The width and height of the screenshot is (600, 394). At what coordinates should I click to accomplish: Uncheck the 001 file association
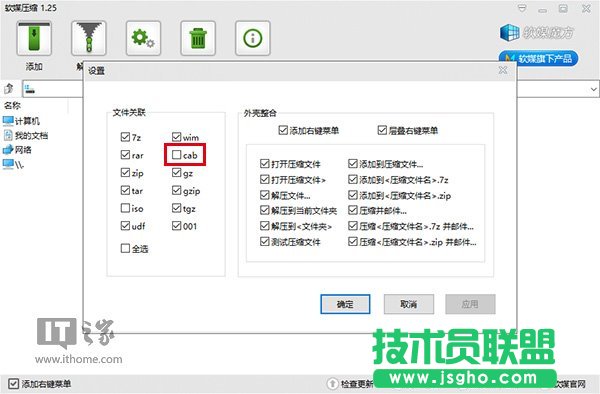(x=176, y=226)
